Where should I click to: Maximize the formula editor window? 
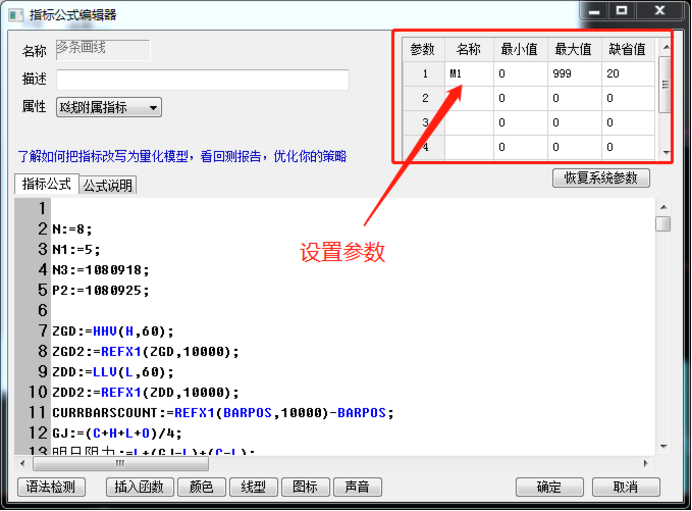point(622,11)
